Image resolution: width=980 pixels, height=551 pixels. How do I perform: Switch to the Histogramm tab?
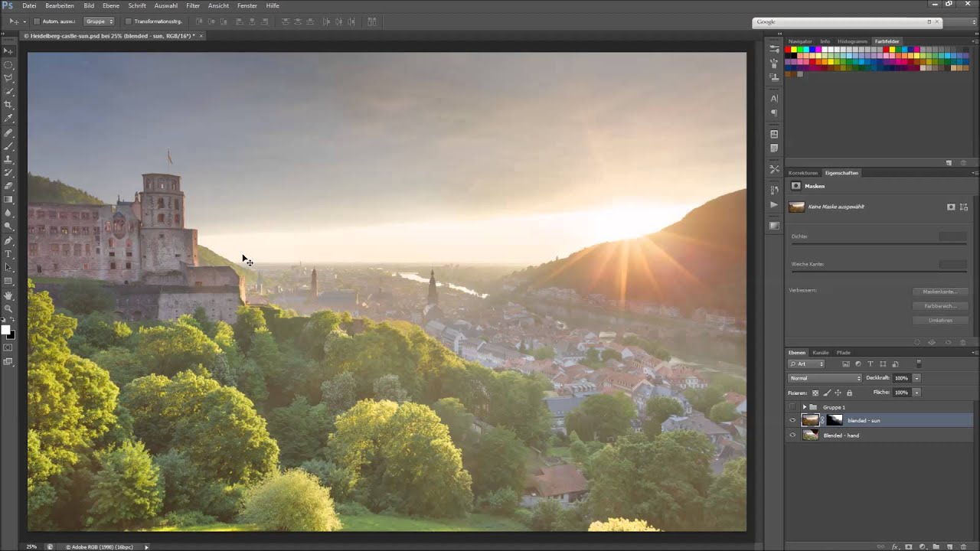(x=852, y=41)
